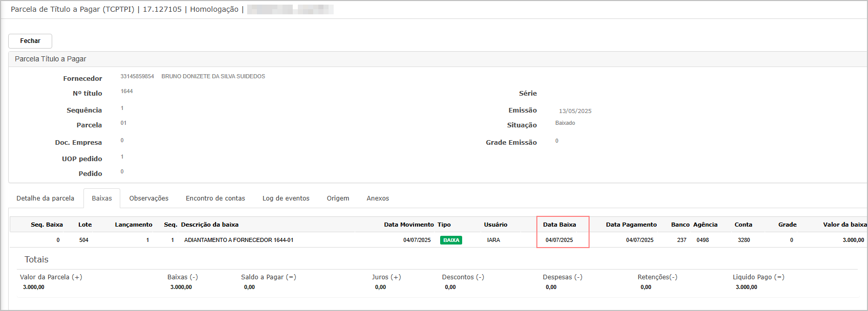Click the Valor da baixa column header
The image size is (868, 311).
point(844,225)
